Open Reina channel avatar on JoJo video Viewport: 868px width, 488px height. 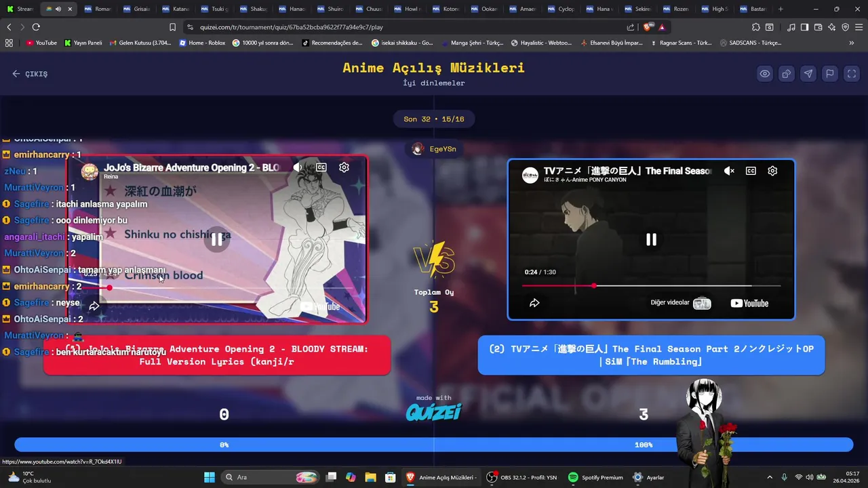pos(90,171)
